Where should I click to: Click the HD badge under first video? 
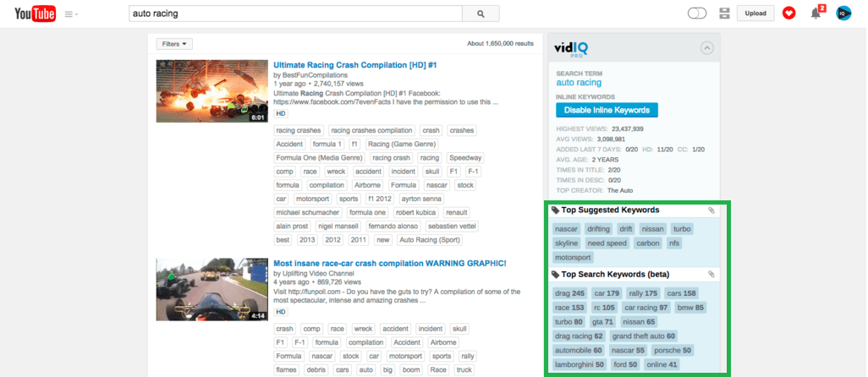[281, 113]
